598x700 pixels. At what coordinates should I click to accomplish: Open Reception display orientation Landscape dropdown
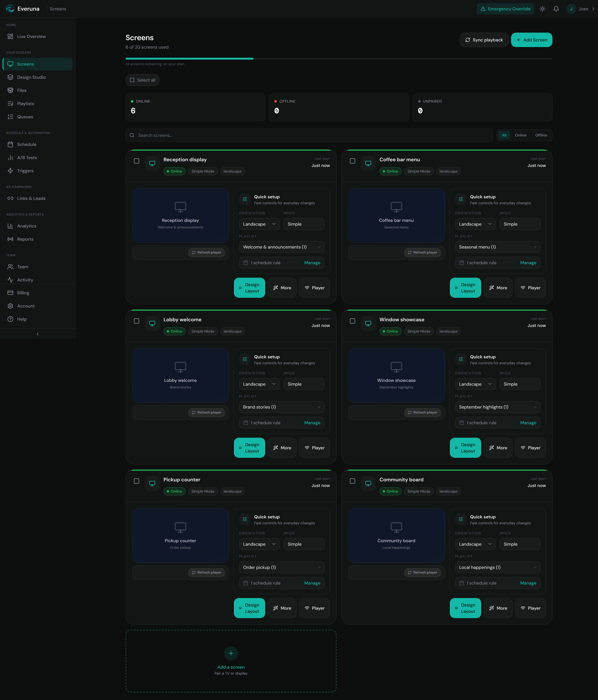[259, 224]
